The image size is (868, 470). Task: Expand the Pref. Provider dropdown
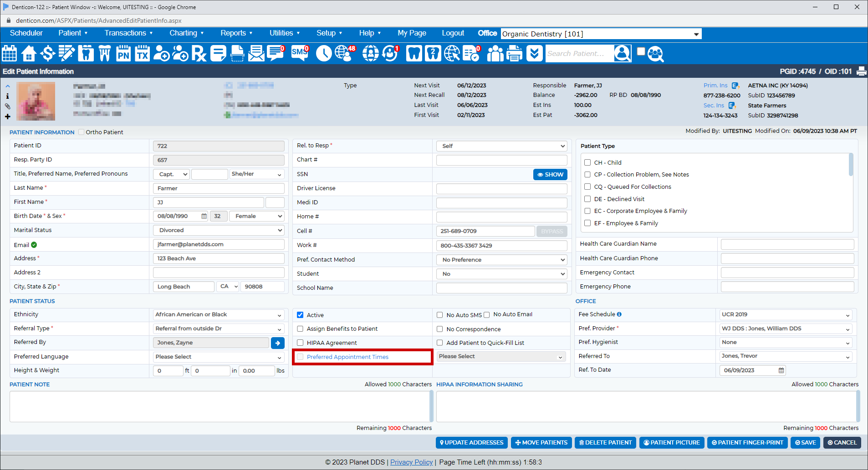pyautogui.click(x=786, y=328)
